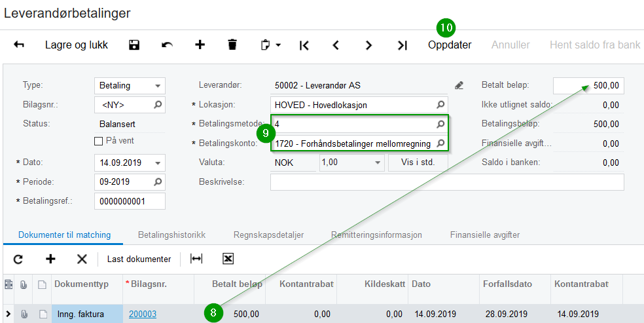Screen dimensions: 644x323
Task: Click the back arrow icon in toolbar
Action: (x=19, y=45)
